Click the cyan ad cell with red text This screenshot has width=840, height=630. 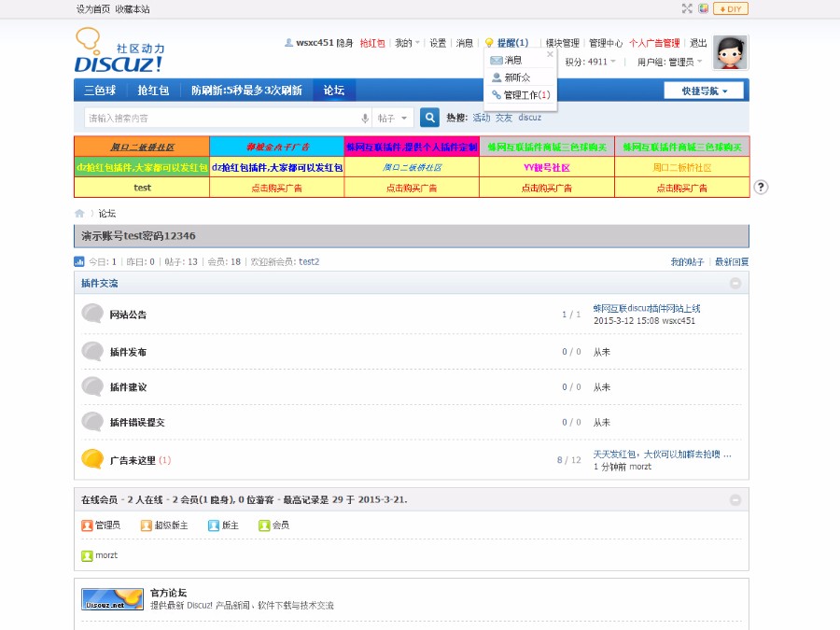coord(277,147)
